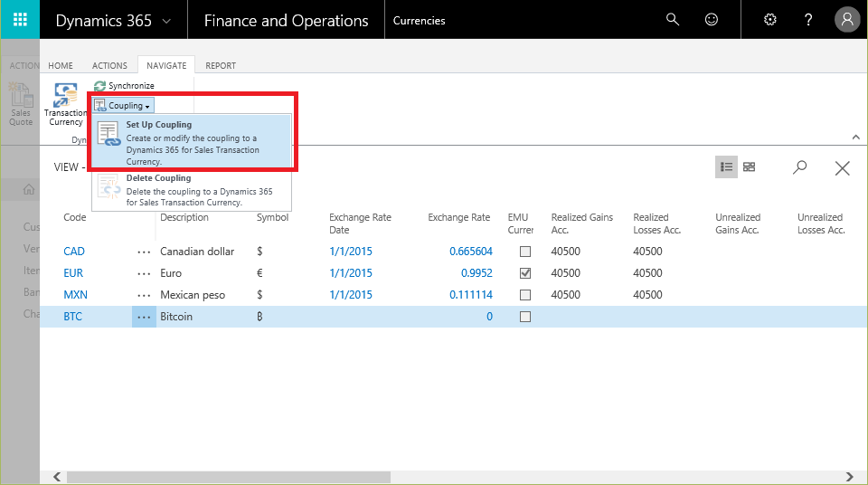The height and width of the screenshot is (485, 868).
Task: Open the EUR currency code link
Action: pyautogui.click(x=73, y=273)
